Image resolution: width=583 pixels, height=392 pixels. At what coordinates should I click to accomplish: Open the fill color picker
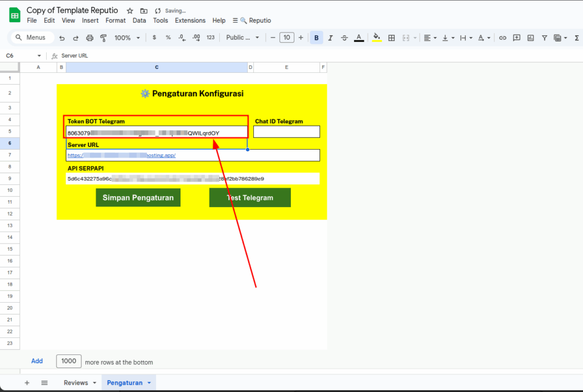[x=376, y=38]
